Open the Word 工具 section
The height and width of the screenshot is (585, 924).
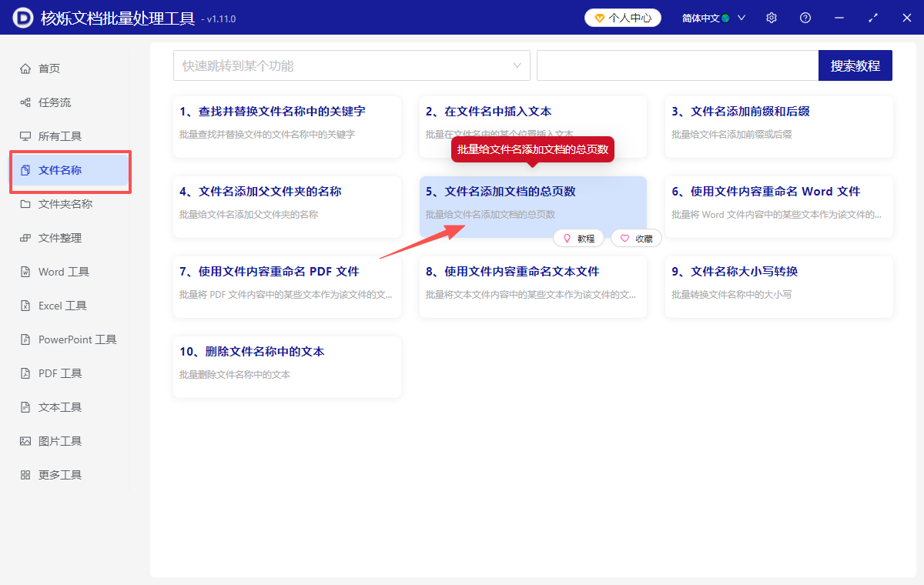25,271
